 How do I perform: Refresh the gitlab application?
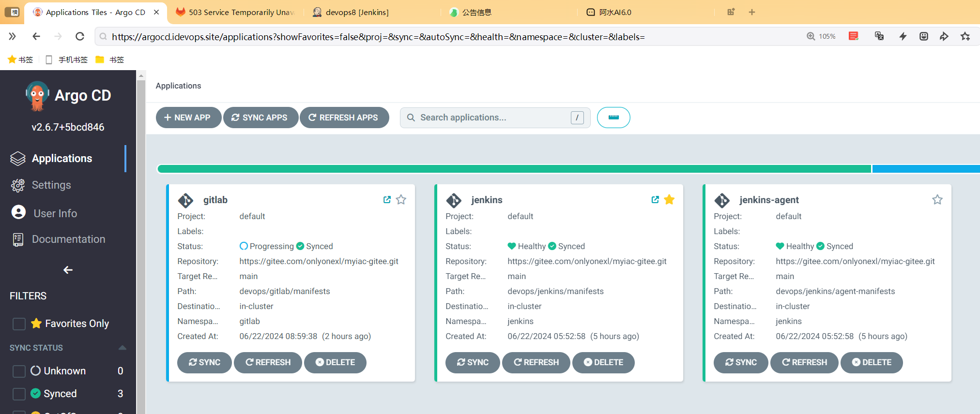click(268, 363)
